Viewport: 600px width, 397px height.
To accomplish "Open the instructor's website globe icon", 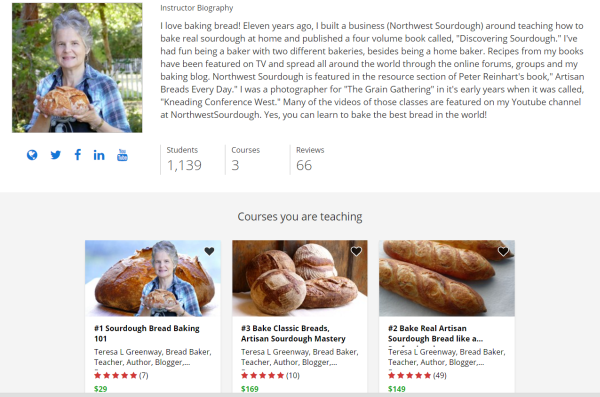I will 32,155.
